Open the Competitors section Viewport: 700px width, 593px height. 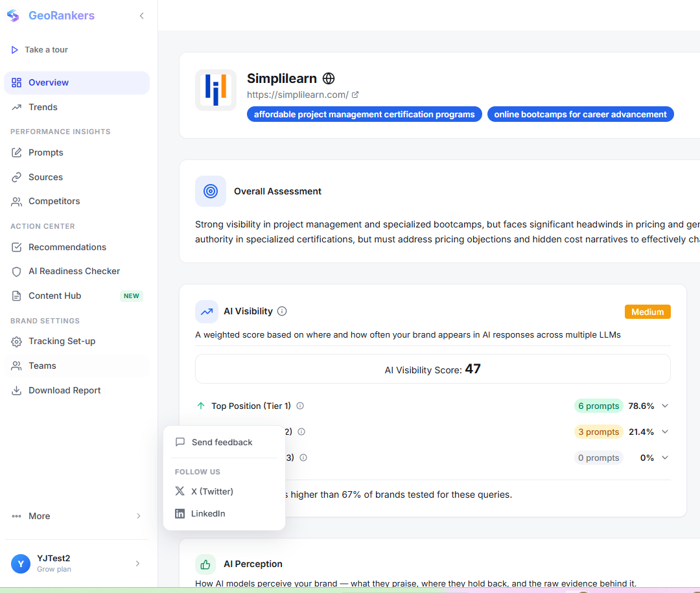[76, 202]
